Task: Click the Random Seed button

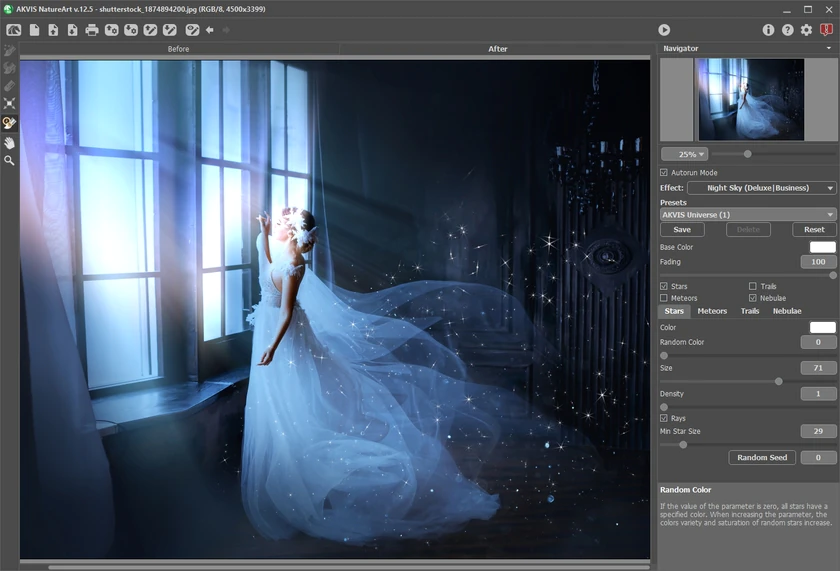Action: click(x=762, y=457)
